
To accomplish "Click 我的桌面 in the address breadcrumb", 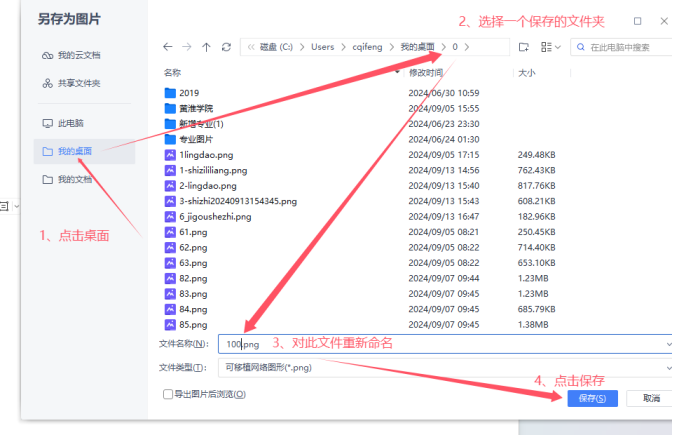I will point(417,47).
